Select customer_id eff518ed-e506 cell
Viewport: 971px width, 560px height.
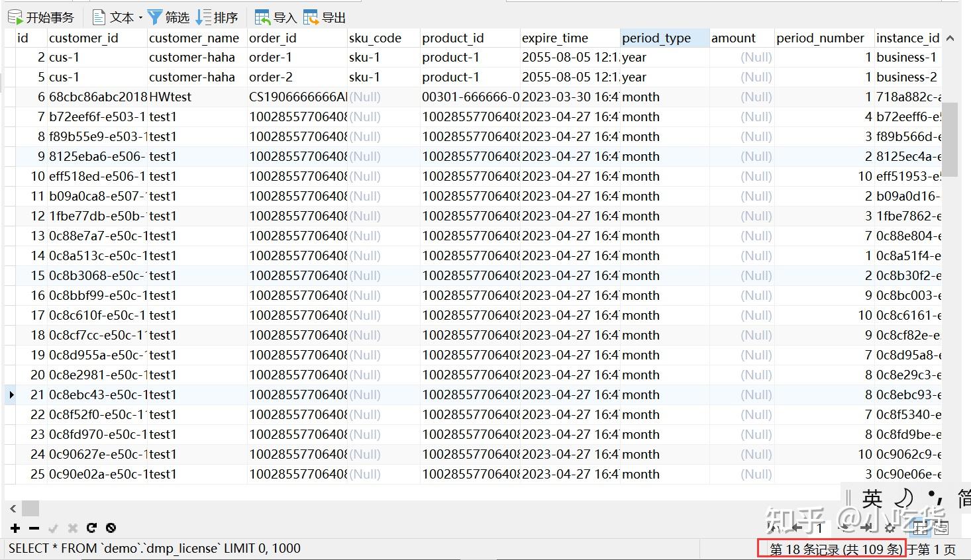point(97,176)
